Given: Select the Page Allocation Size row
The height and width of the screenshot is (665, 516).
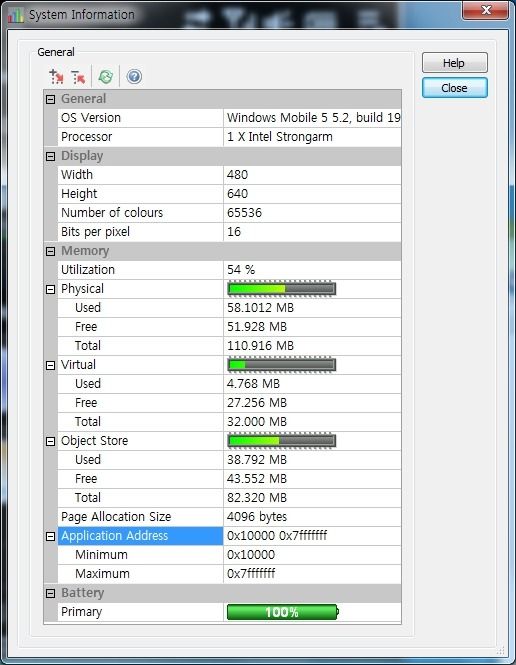Looking at the screenshot, I should point(229,517).
